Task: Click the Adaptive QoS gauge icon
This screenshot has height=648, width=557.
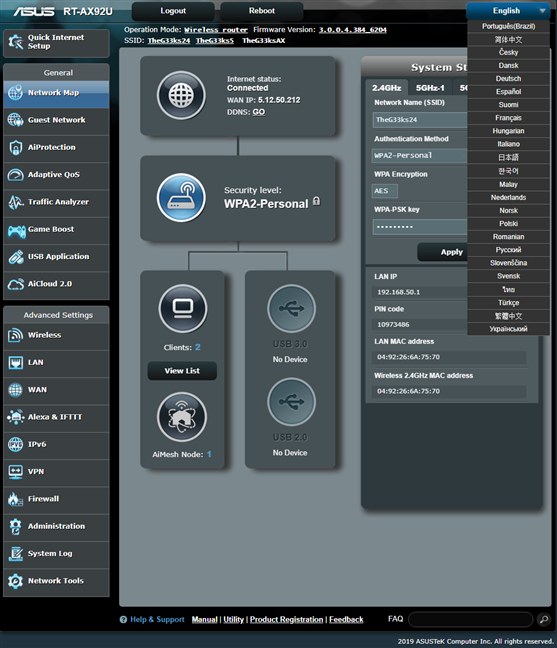Action: point(15,174)
